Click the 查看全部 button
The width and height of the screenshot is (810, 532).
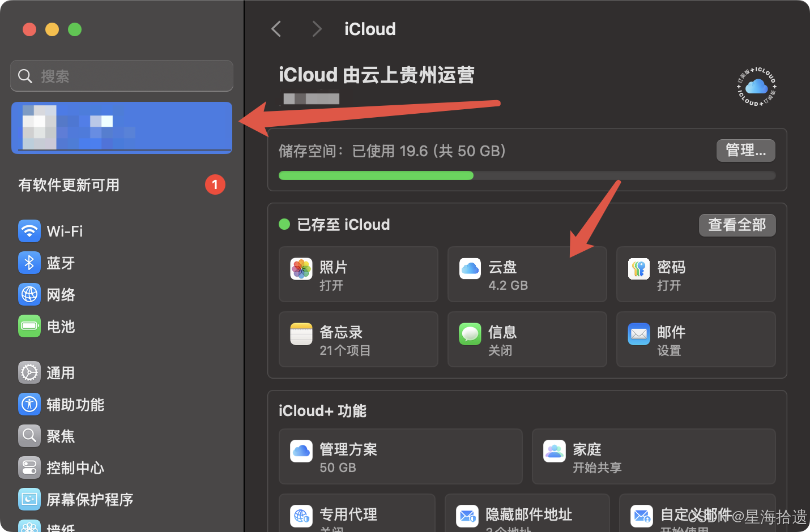(x=737, y=225)
